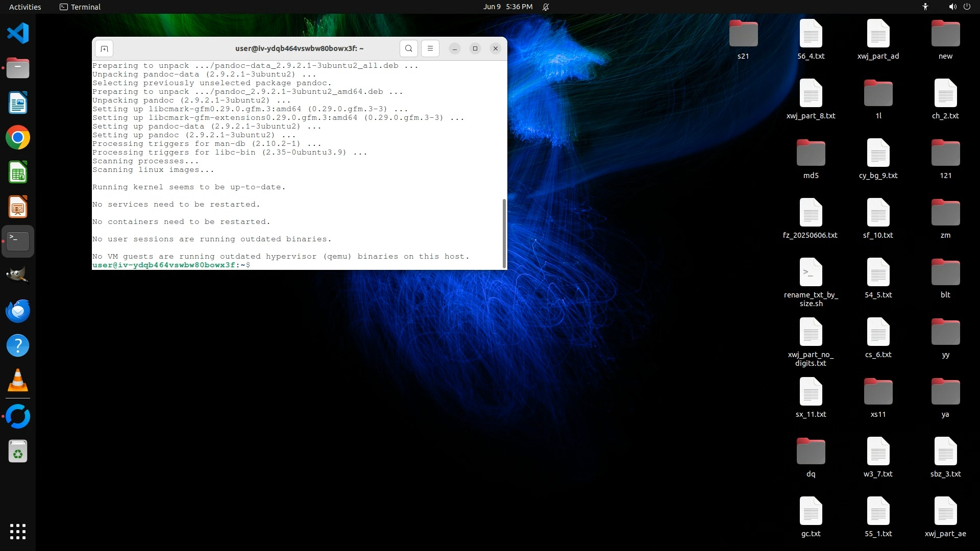This screenshot has height=551, width=980.
Task: Select the md5 folder on desktop
Action: [x=811, y=153]
